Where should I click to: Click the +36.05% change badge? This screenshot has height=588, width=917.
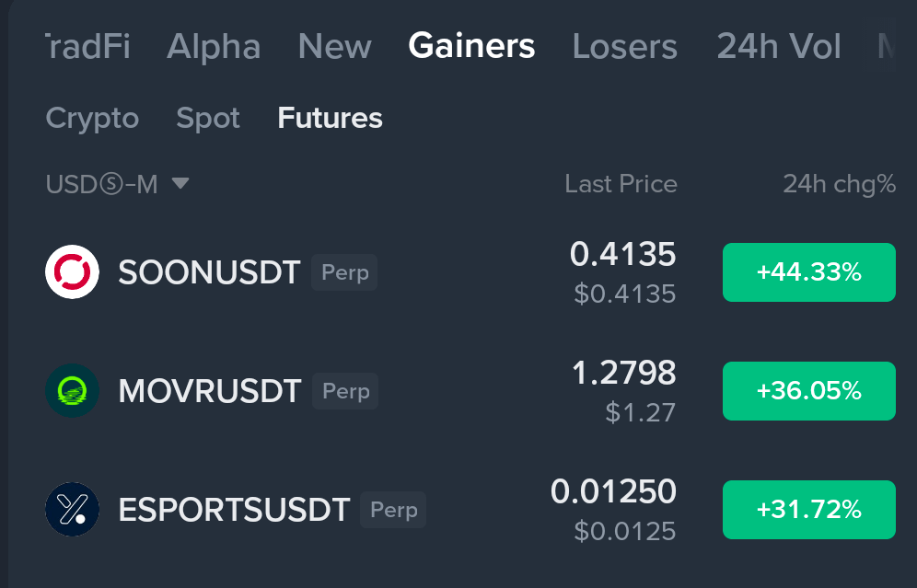808,391
